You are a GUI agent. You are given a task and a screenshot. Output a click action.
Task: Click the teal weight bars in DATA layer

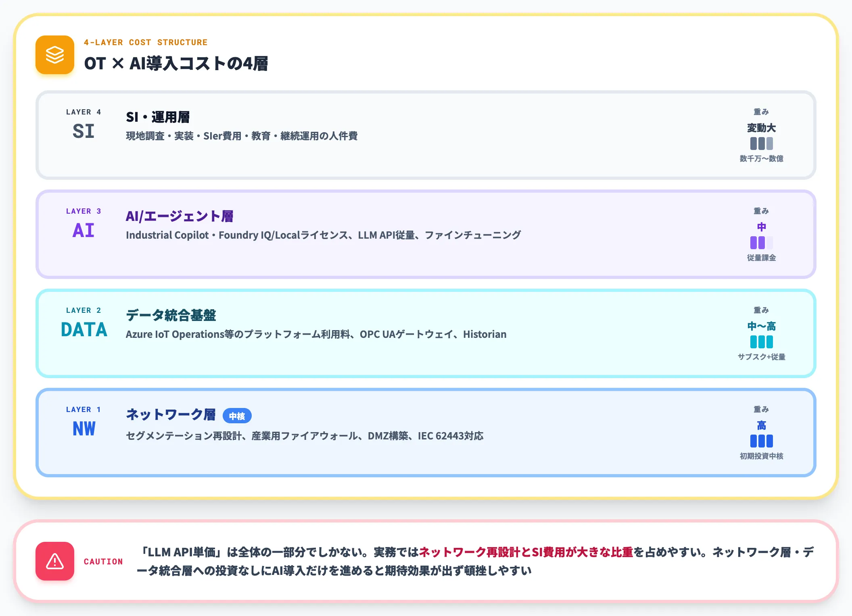[761, 342]
